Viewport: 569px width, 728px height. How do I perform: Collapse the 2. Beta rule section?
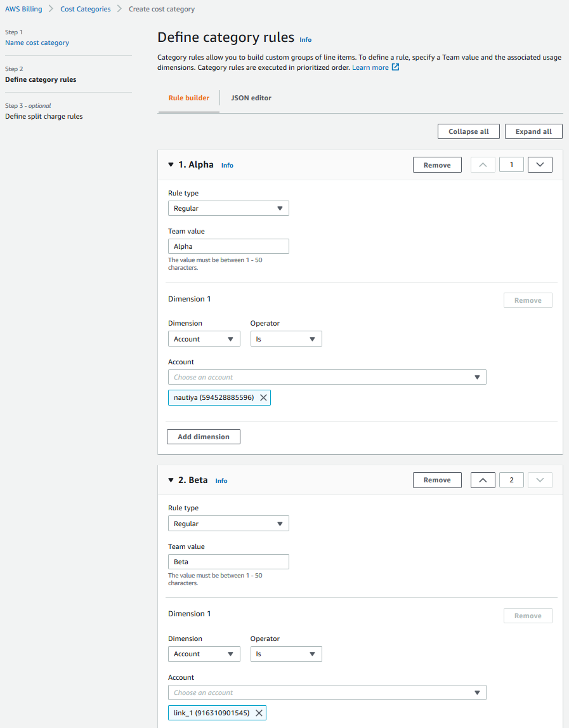coord(171,480)
